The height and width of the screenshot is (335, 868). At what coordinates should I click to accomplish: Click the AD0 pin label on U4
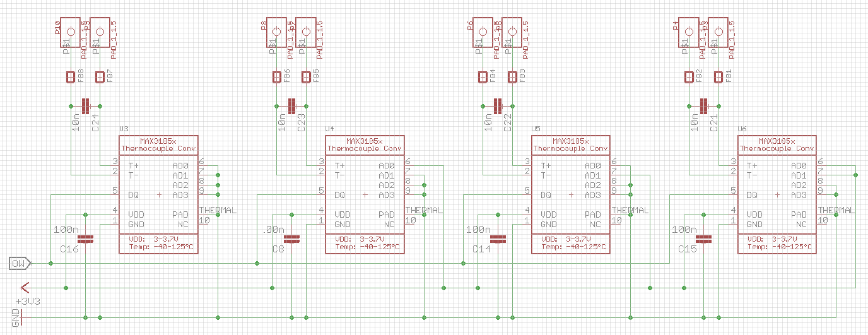[x=387, y=165]
